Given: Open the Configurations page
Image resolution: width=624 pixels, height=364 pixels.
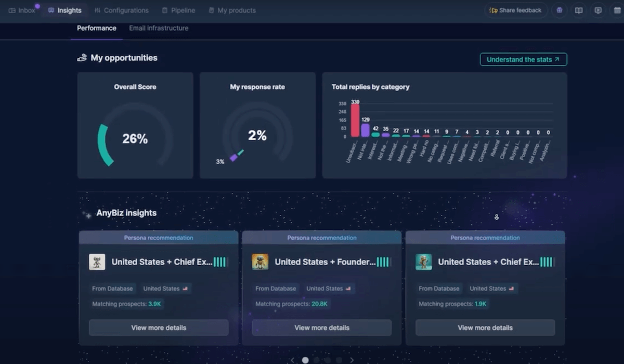Looking at the screenshot, I should click(121, 10).
